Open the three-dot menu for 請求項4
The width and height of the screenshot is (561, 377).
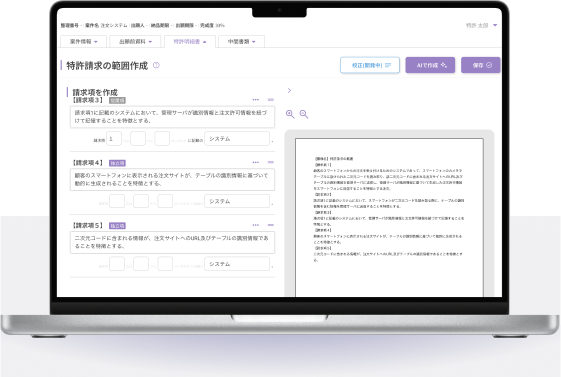pos(255,162)
